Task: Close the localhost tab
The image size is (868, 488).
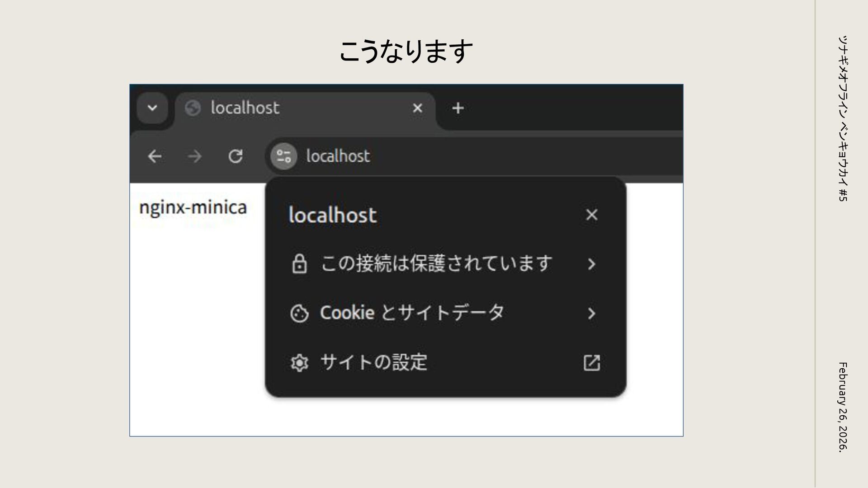Action: (417, 108)
